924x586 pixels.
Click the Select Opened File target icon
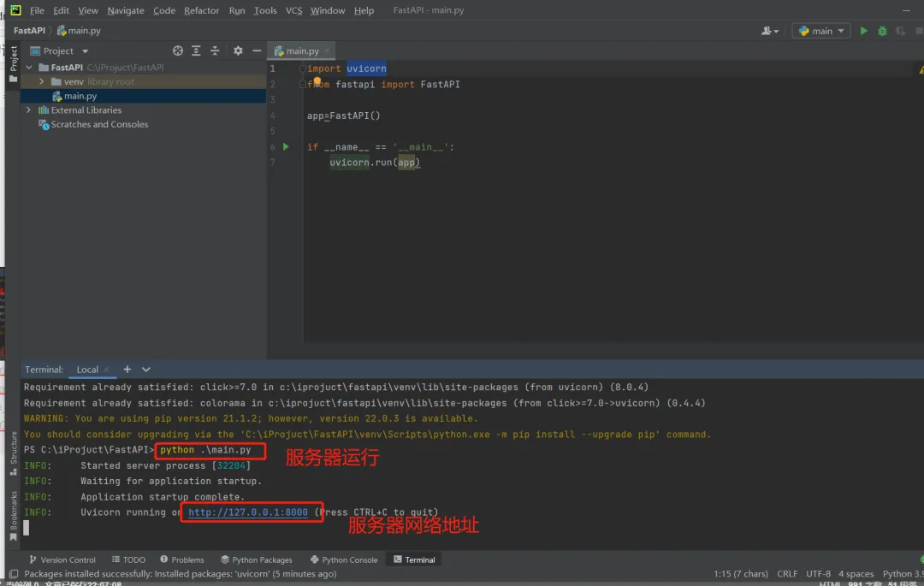(177, 50)
